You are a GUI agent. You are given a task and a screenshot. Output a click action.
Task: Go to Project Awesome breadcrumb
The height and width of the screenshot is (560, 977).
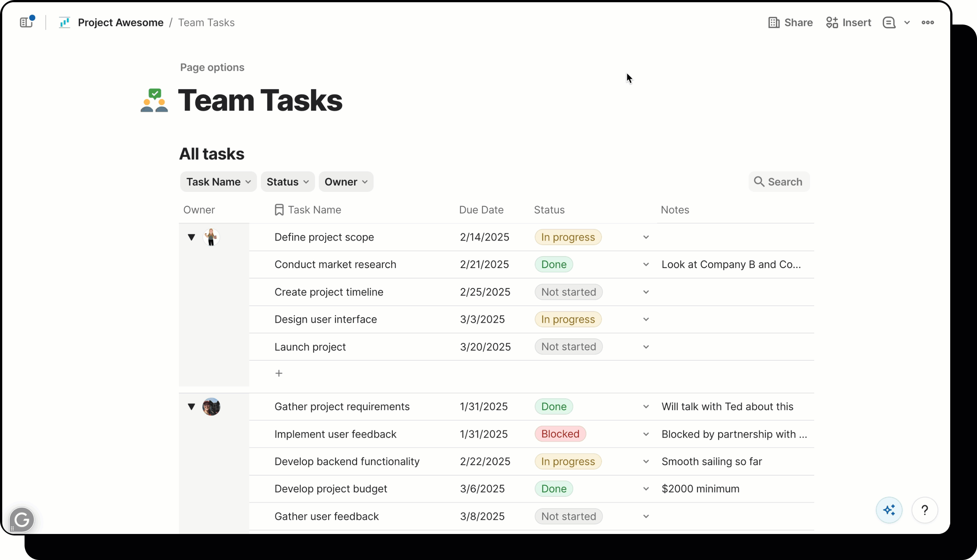coord(121,22)
